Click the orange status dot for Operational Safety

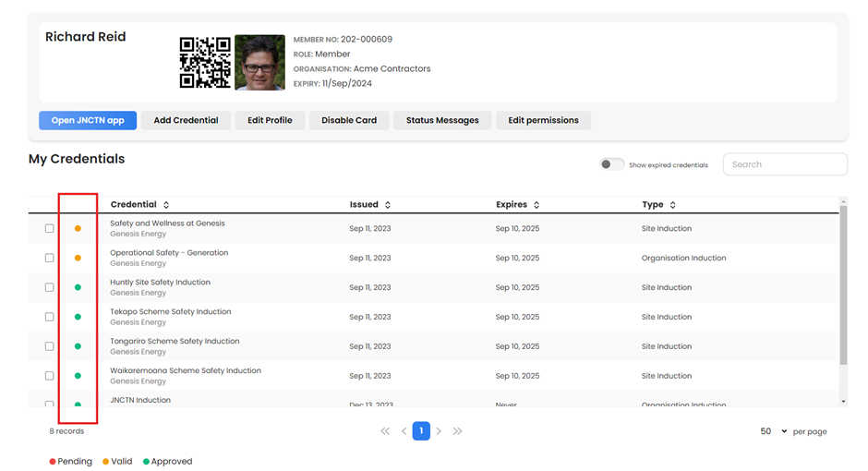(x=78, y=258)
